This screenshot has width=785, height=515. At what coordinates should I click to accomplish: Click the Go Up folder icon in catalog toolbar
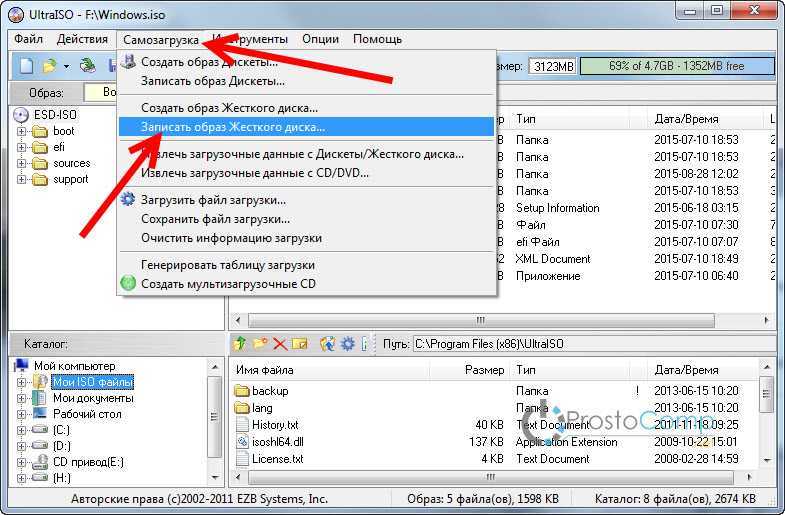pyautogui.click(x=240, y=343)
